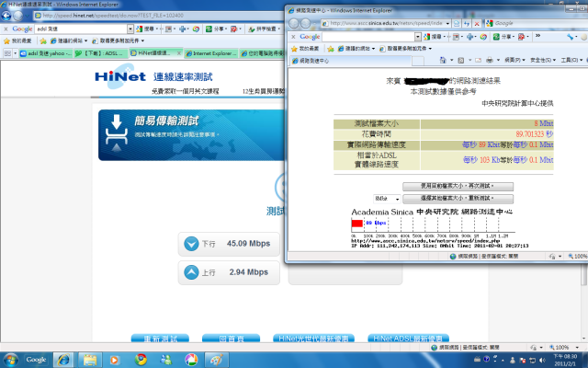This screenshot has width=588, height=368.
Task: Go forward in the HiNet browser window
Action: 17,16
